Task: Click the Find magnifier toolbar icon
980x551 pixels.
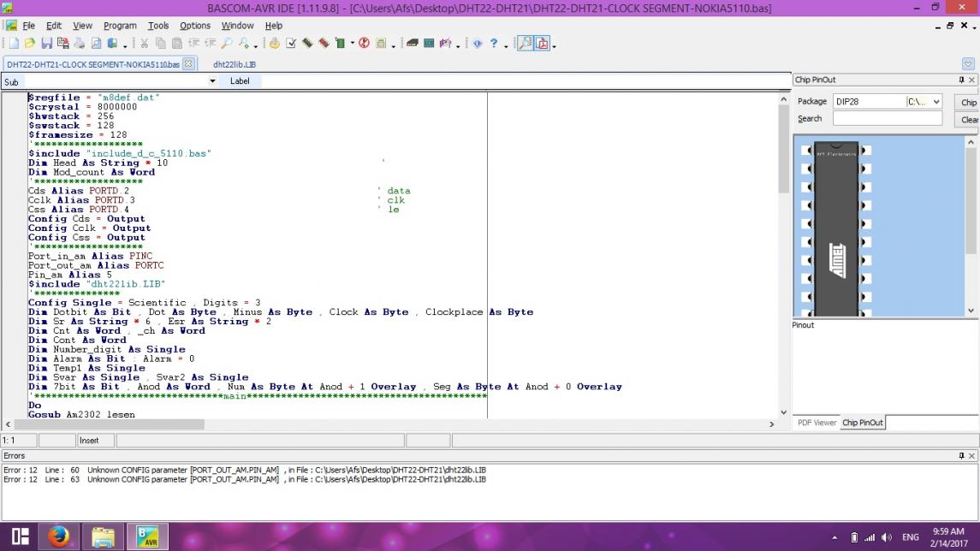Action: tap(227, 44)
